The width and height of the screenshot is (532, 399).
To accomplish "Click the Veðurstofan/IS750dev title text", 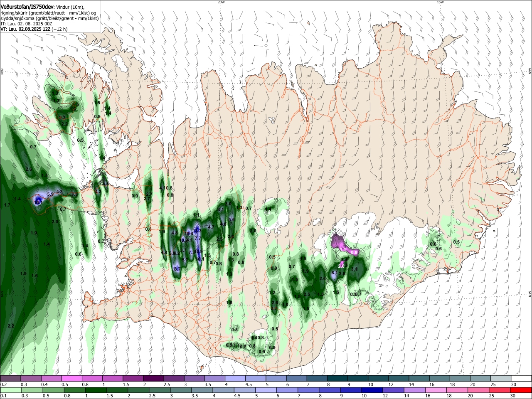I will (x=27, y=7).
